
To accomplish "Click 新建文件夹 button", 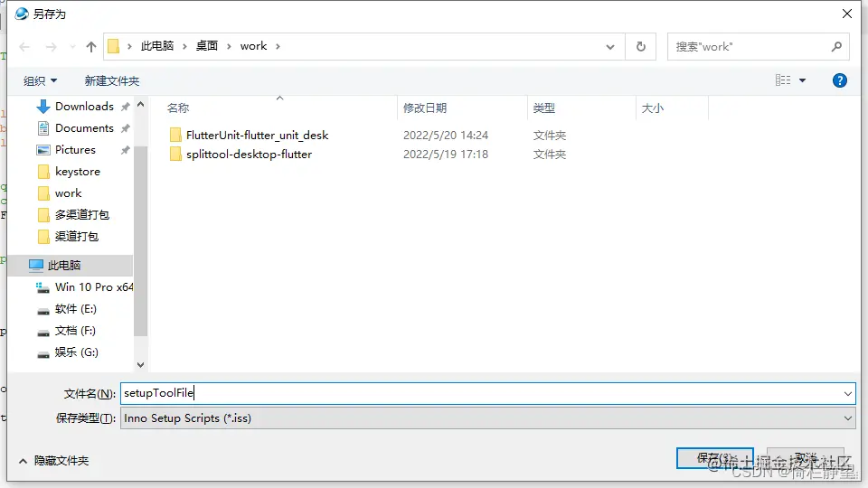I will tap(112, 80).
